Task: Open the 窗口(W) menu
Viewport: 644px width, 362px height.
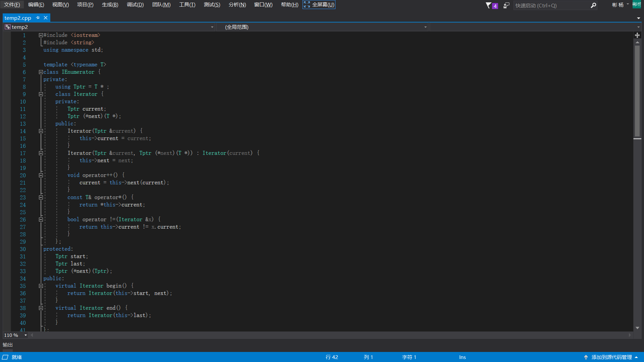Action: [x=263, y=5]
